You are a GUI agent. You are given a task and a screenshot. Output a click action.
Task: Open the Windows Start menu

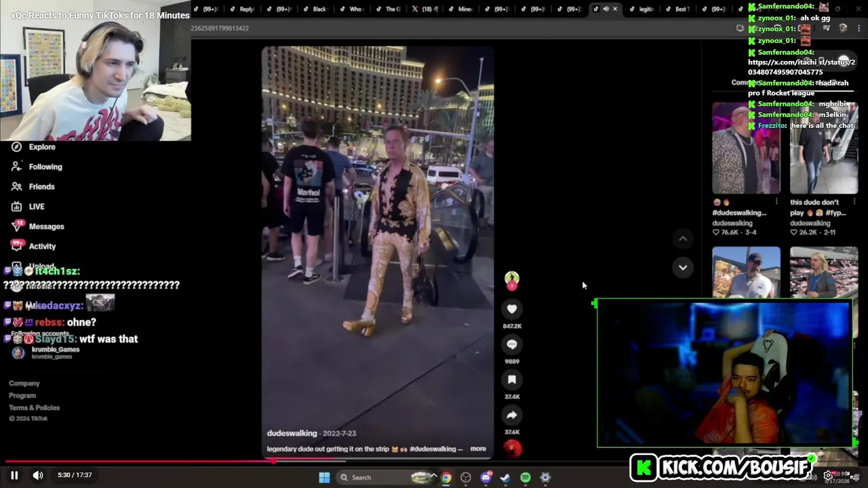pos(324,477)
